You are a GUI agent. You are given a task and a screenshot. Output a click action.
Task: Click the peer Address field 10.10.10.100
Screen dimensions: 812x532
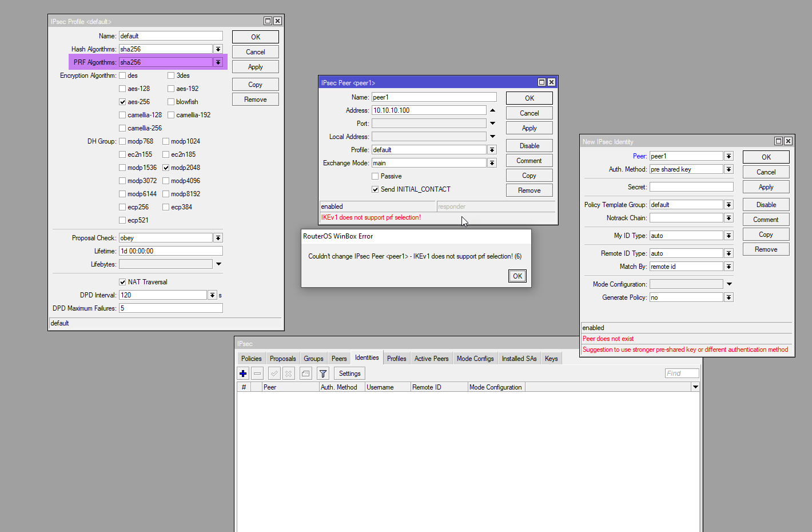coord(429,110)
